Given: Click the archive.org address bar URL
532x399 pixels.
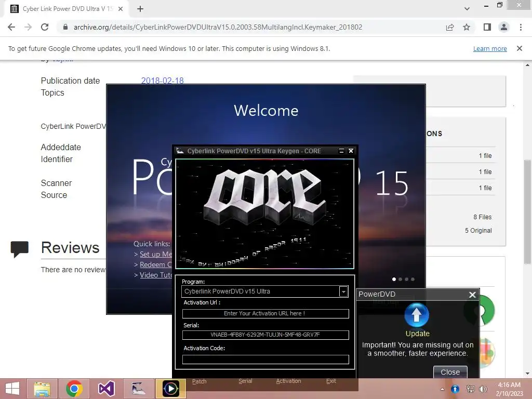Looking at the screenshot, I should tap(218, 27).
